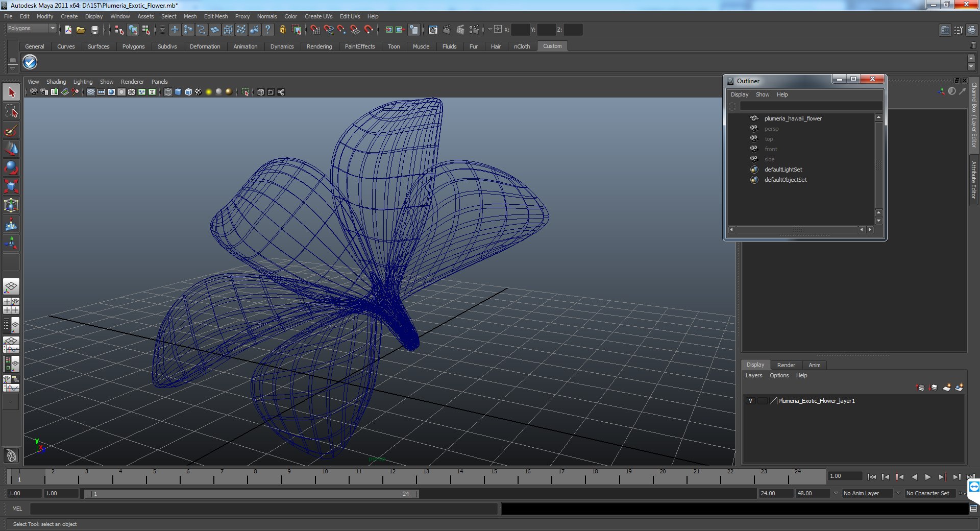Activate the Rotate tool sphere icon
This screenshot has height=531, width=980.
[11, 167]
